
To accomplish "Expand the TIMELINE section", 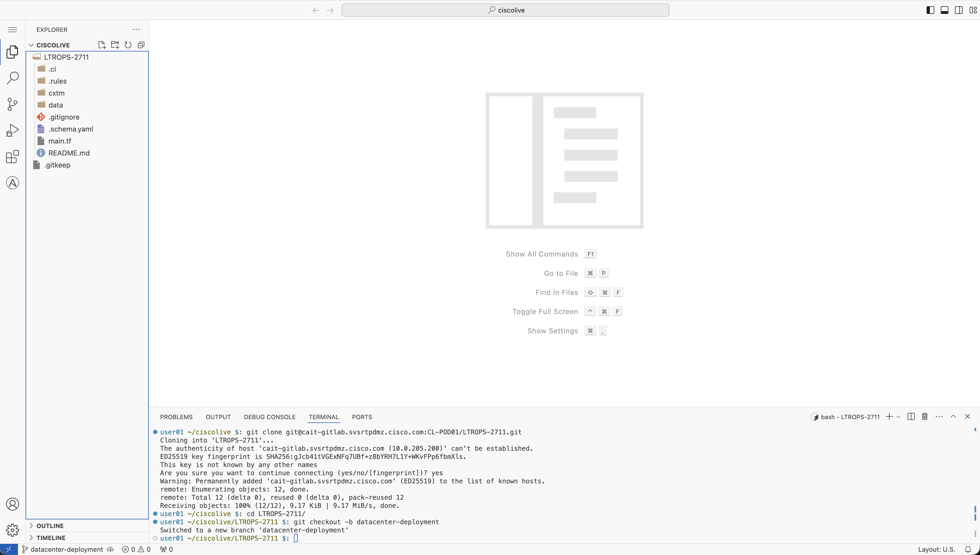I will click(51, 538).
